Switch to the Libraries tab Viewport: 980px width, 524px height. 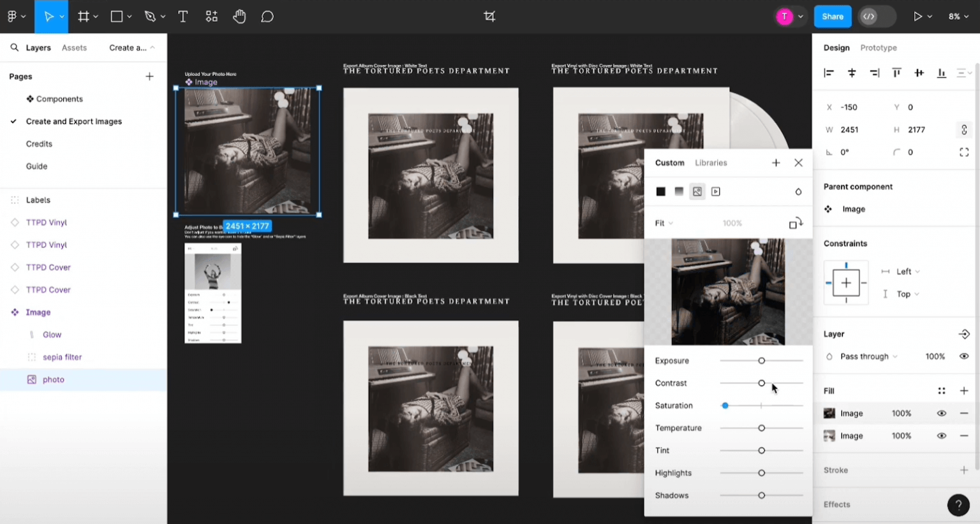711,163
